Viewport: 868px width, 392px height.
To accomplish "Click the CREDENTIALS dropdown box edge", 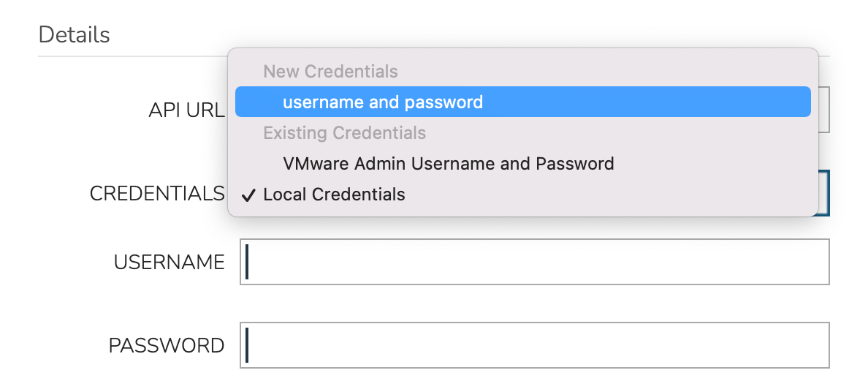I will (824, 193).
